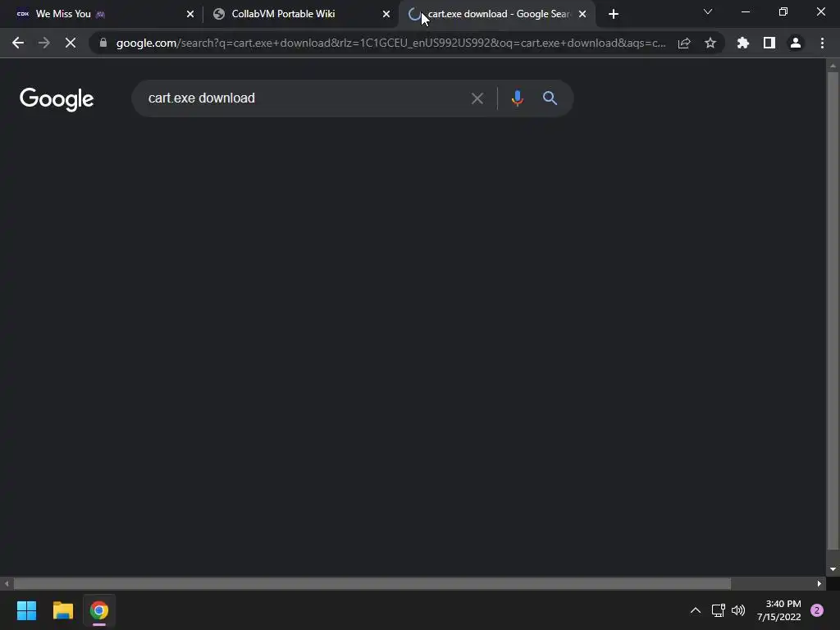
Task: Click the scroll right arrow
Action: click(819, 583)
